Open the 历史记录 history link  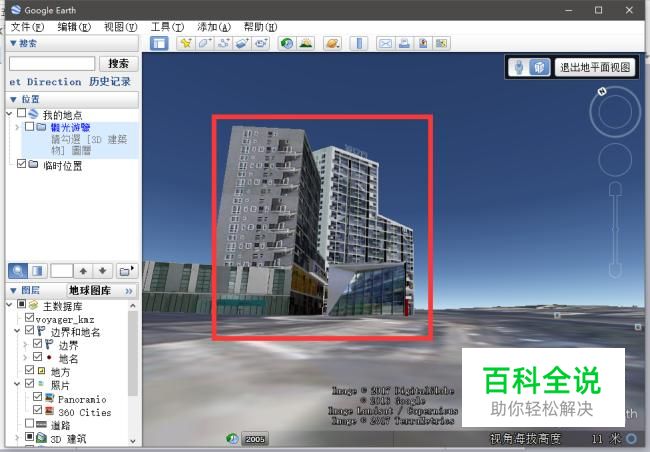pyautogui.click(x=110, y=82)
